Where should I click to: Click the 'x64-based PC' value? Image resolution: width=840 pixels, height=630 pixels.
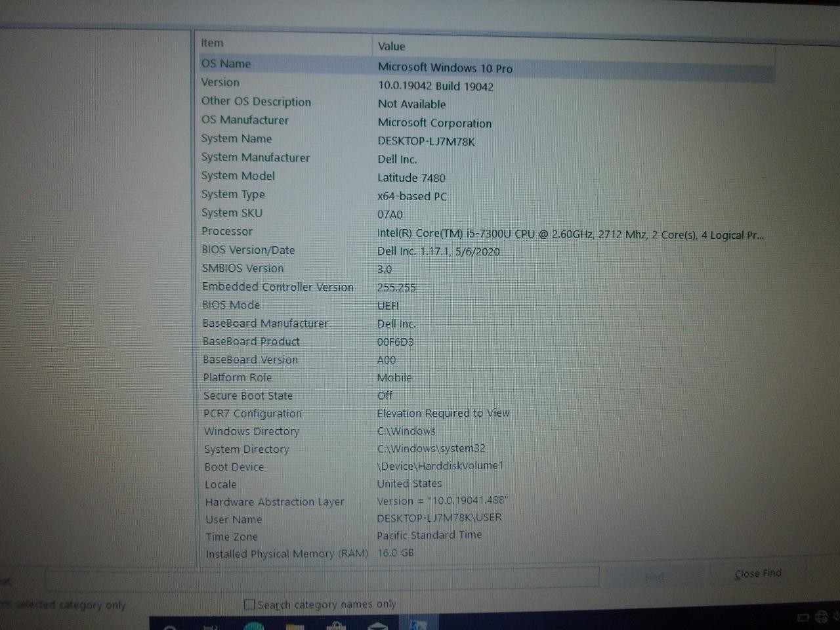point(412,196)
